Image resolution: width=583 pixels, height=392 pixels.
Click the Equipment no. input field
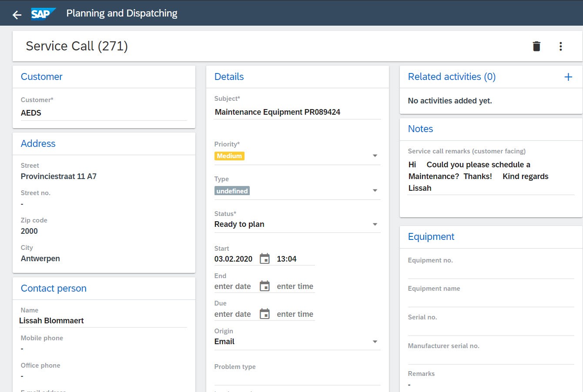(x=491, y=272)
